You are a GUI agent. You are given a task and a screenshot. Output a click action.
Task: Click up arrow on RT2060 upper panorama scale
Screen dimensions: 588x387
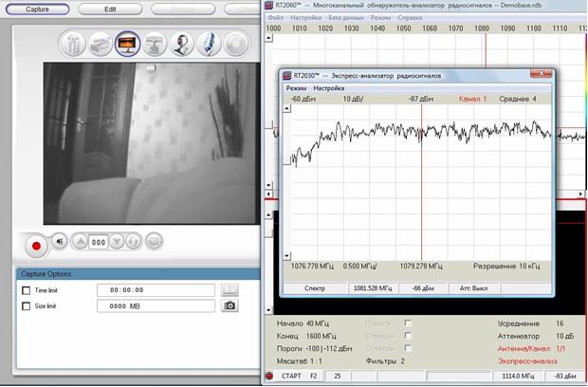(x=269, y=38)
